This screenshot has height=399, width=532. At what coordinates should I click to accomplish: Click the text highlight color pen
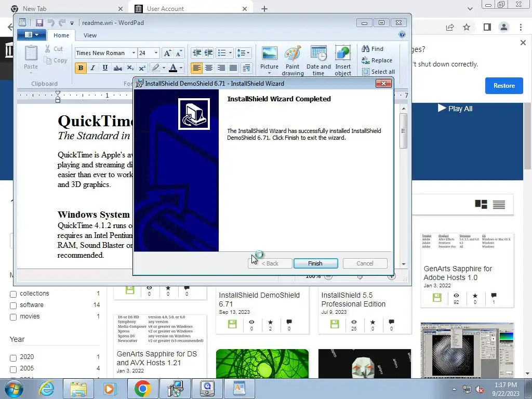point(156,68)
